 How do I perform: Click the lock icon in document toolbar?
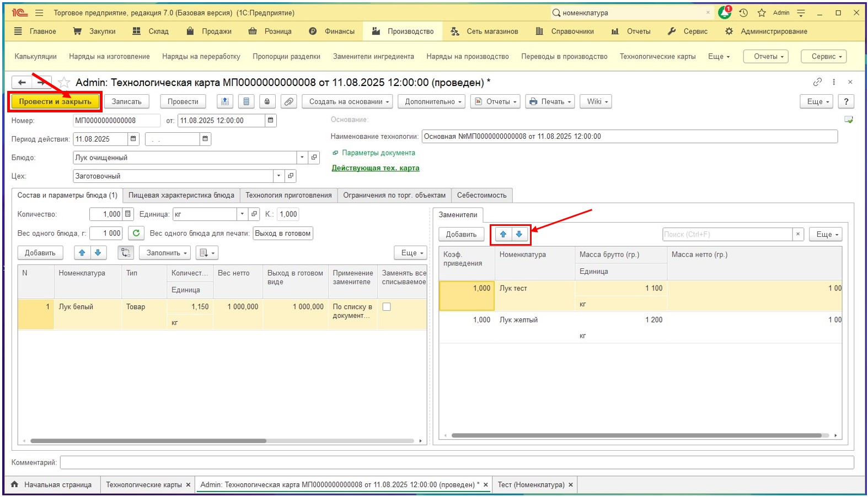tap(267, 101)
